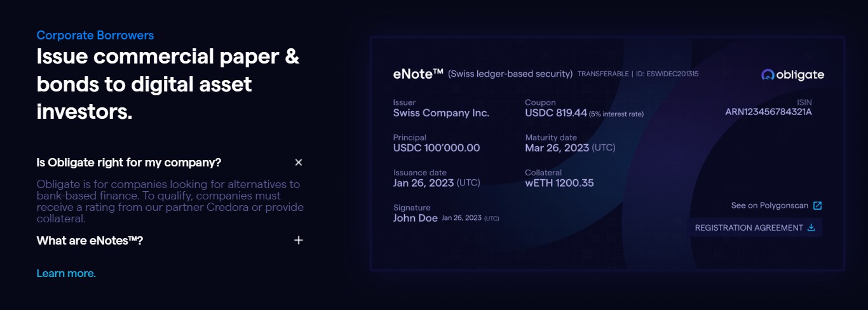
Task: Click the eNote™ card title
Action: coord(418,74)
